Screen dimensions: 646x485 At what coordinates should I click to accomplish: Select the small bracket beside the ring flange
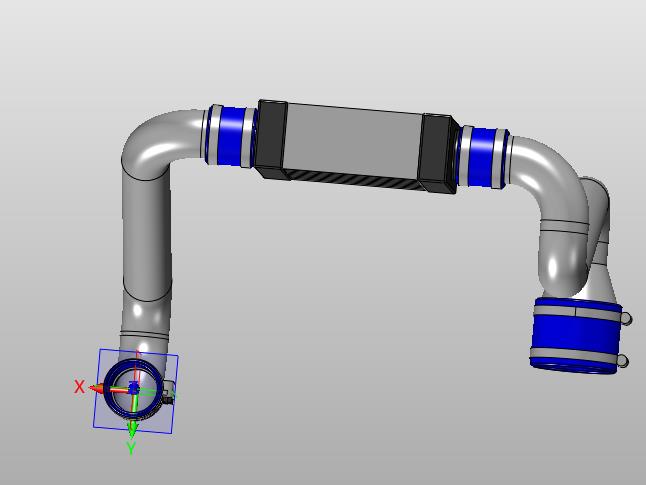(x=169, y=392)
